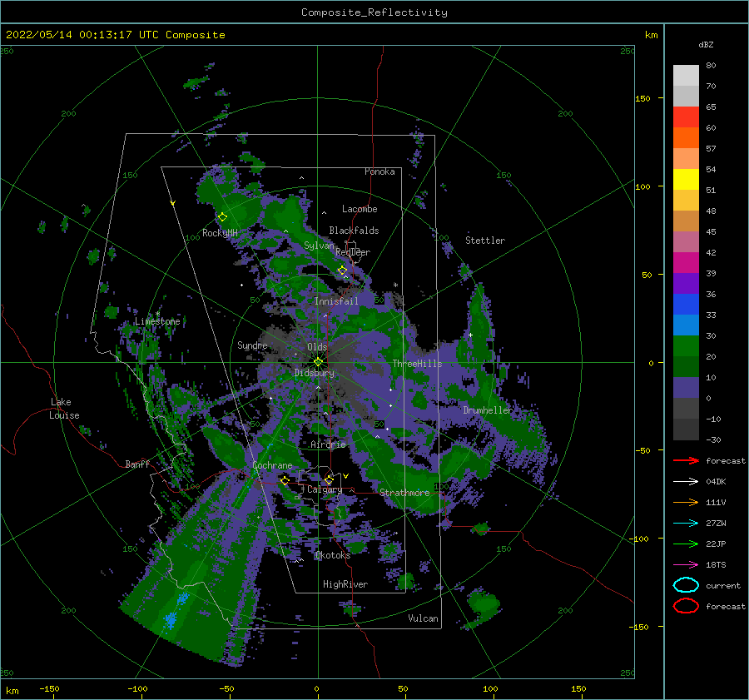Select the yellow swatch between 54 and 51 dBZ
The image size is (749, 700).
(x=686, y=180)
